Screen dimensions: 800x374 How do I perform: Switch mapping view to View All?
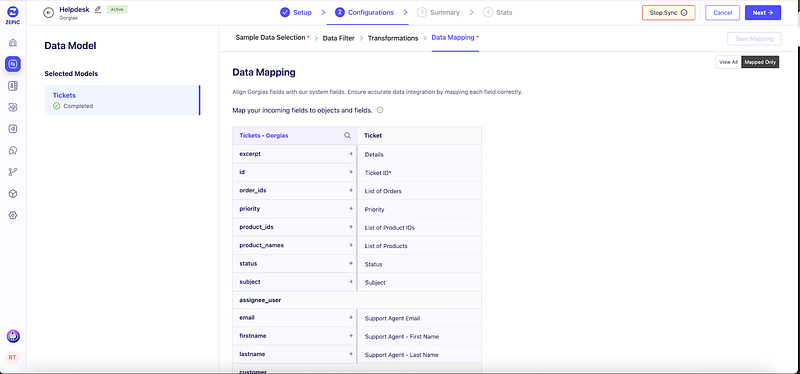[728, 62]
